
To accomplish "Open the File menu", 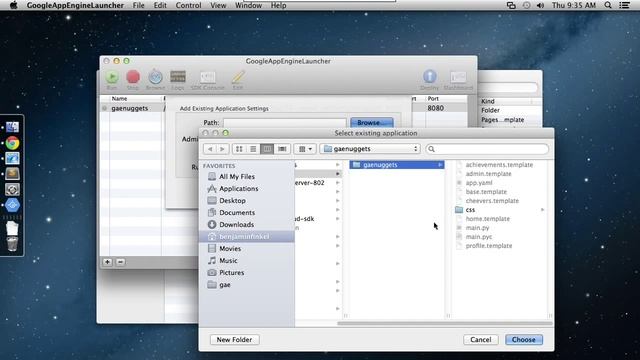I will point(138,5).
